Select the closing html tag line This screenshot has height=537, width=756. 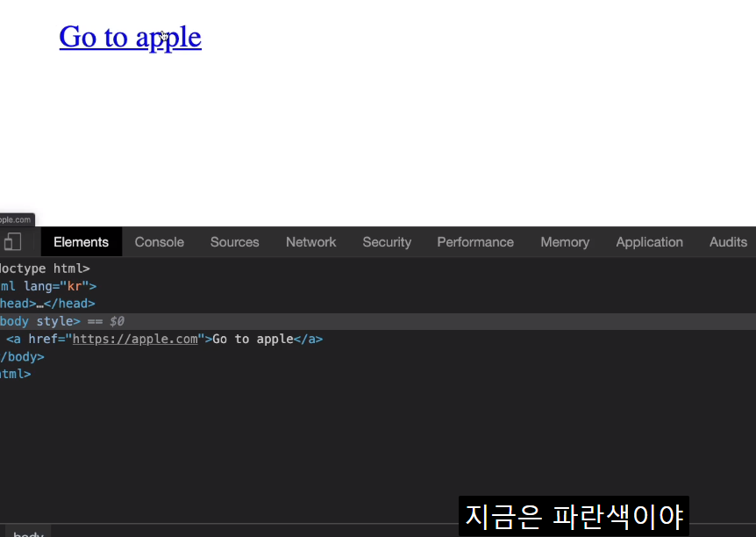[x=16, y=374]
